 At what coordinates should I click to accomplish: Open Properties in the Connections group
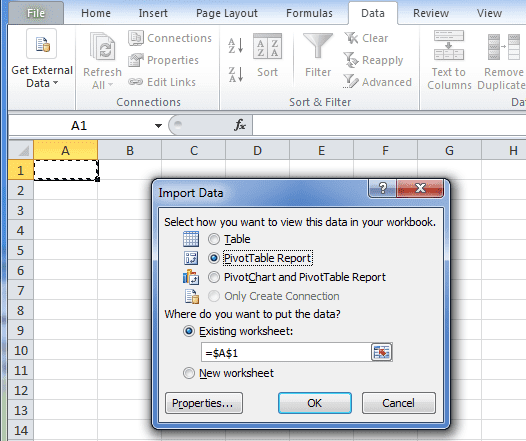[x=164, y=60]
